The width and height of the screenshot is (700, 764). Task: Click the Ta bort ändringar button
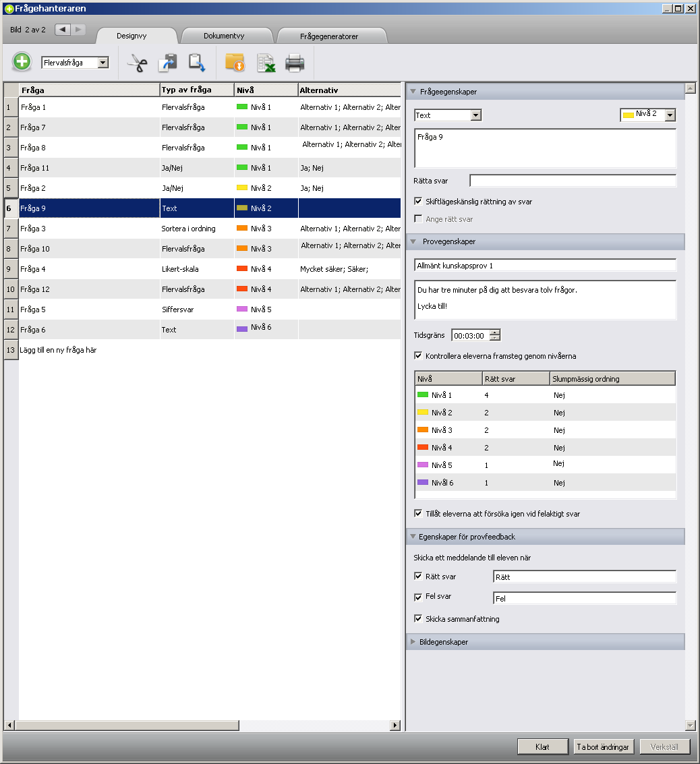pyautogui.click(x=603, y=746)
